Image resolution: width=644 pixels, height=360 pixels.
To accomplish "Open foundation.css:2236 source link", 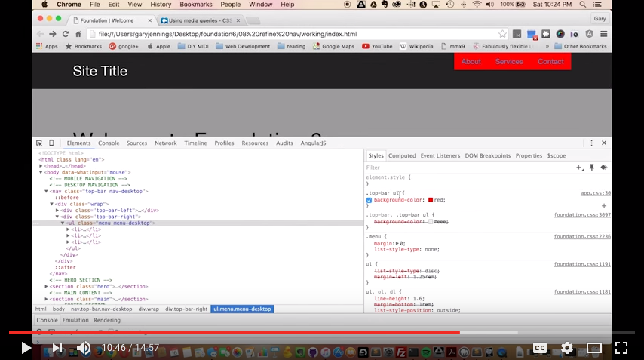I will pyautogui.click(x=582, y=237).
